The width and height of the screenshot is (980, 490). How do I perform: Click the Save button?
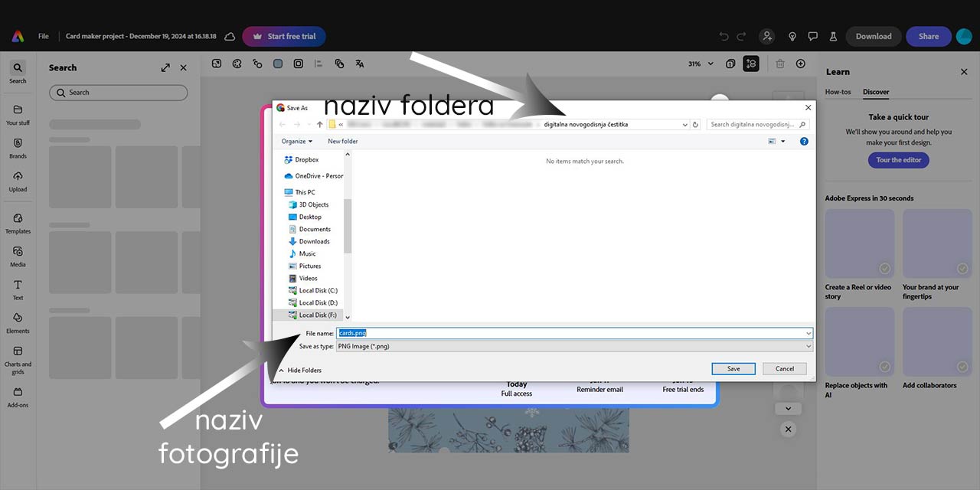(733, 368)
